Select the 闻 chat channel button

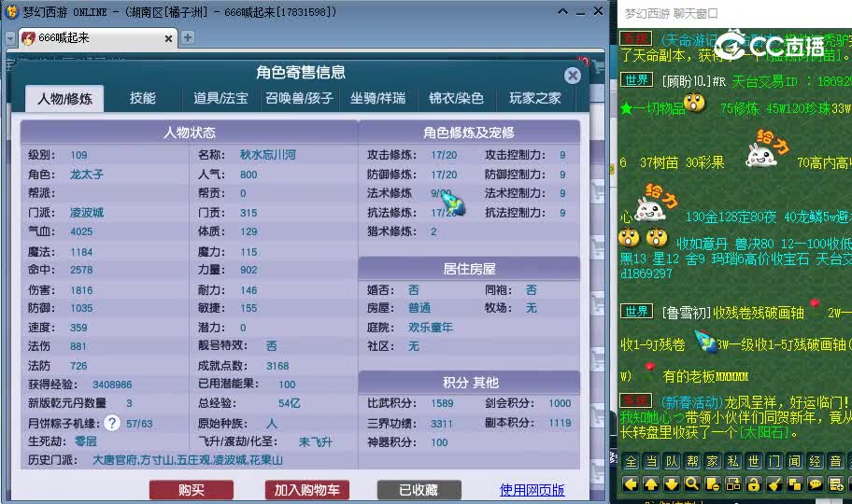[x=795, y=461]
